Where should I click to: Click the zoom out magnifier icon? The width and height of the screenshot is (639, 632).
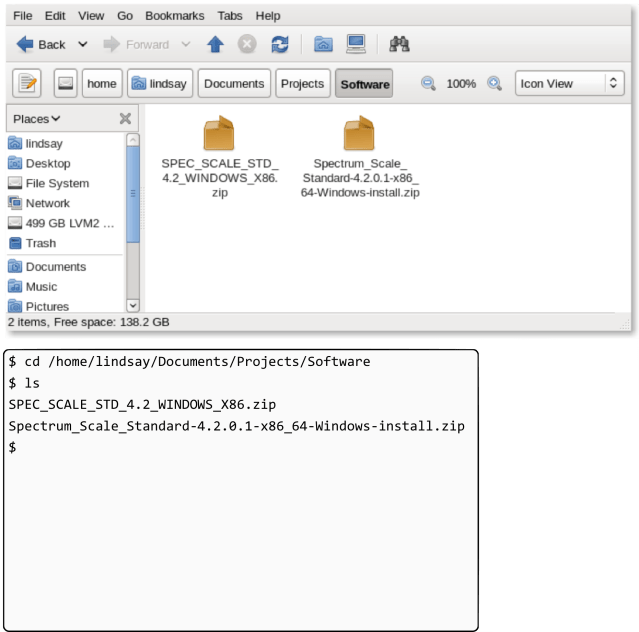428,84
